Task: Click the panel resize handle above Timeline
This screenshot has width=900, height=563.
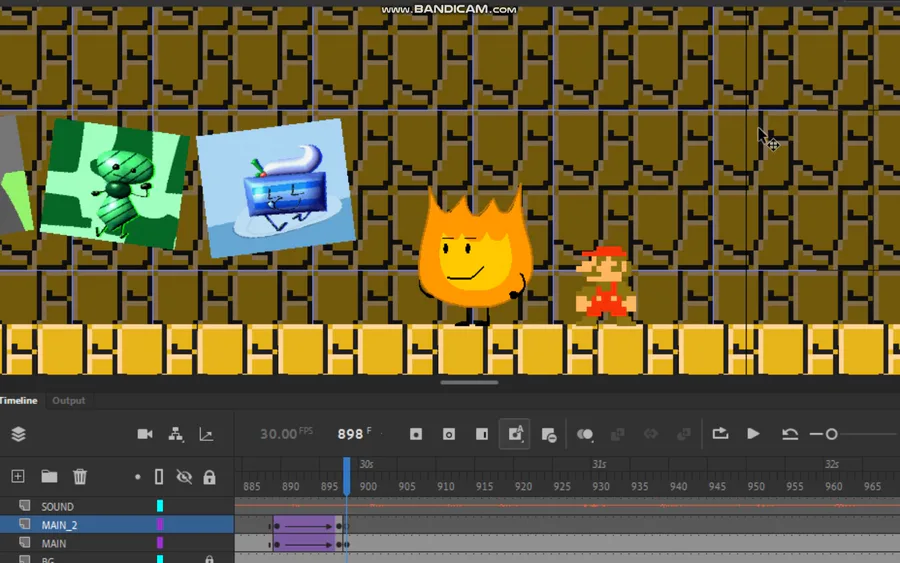Action: (469, 382)
